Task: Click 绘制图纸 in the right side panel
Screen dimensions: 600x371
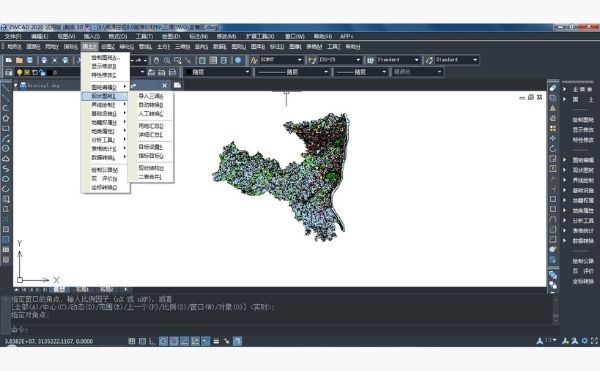Action: pyautogui.click(x=583, y=120)
